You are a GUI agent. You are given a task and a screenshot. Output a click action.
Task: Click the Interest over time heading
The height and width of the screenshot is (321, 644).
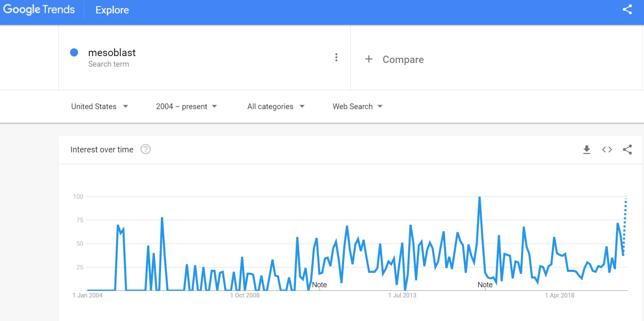(102, 150)
